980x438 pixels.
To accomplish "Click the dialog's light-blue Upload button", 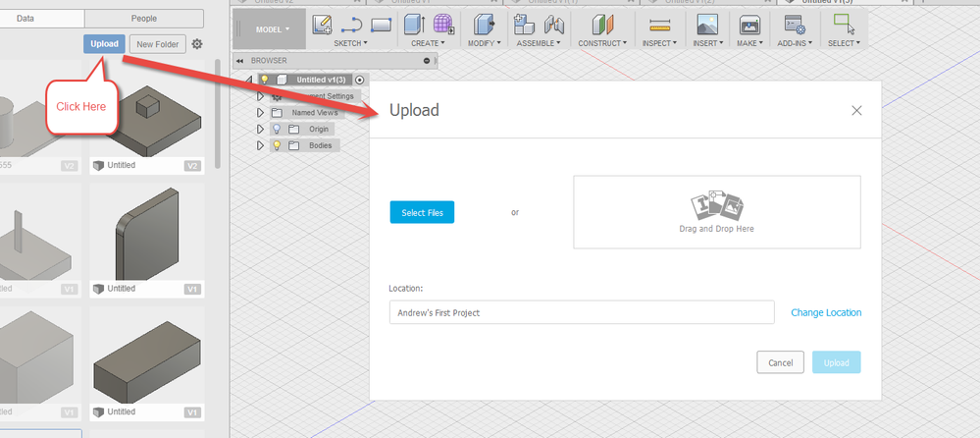I will pyautogui.click(x=836, y=363).
